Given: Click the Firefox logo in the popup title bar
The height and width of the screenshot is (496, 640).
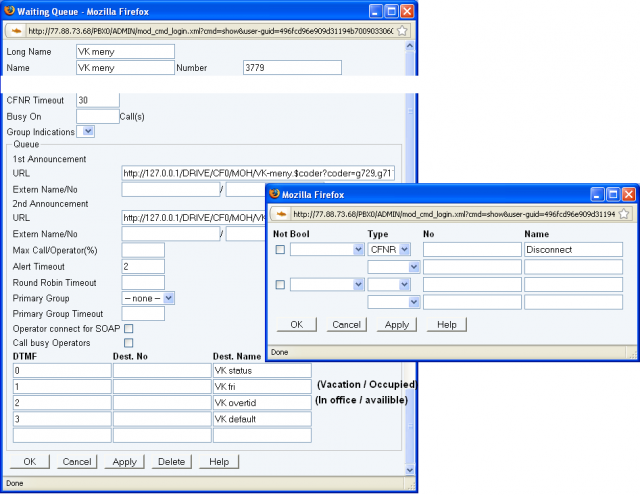Looking at the screenshot, I should tap(274, 194).
